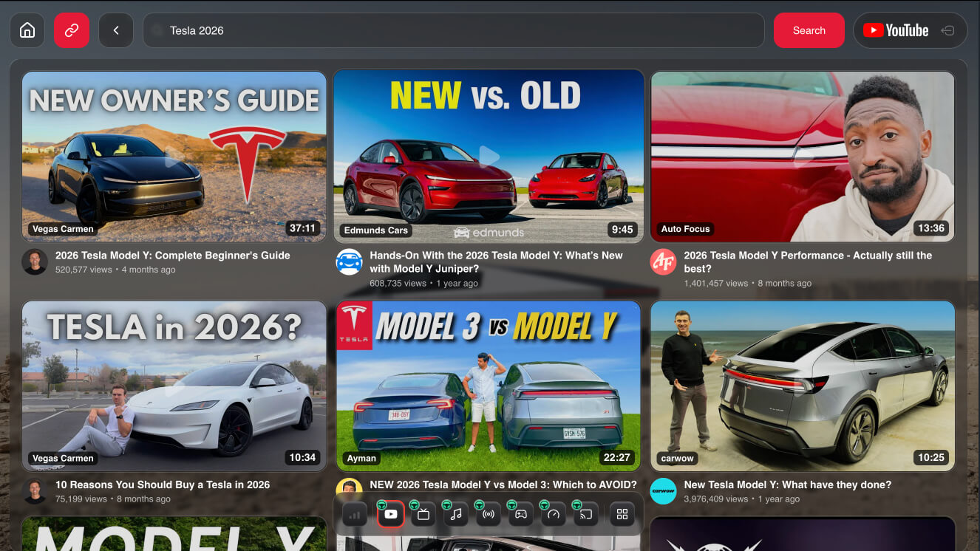This screenshot has height=551, width=980.
Task: Click the 608,735 views text
Action: 398,283
